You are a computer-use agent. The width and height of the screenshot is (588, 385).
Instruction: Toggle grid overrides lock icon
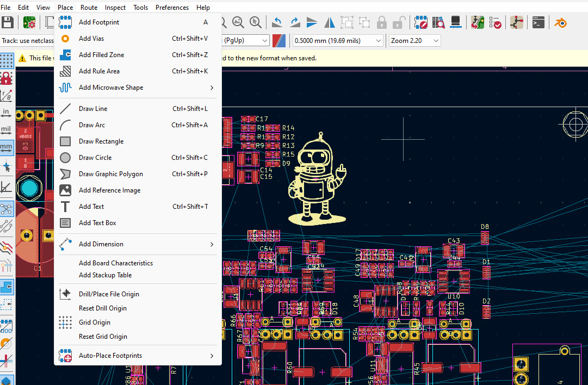pyautogui.click(x=7, y=78)
